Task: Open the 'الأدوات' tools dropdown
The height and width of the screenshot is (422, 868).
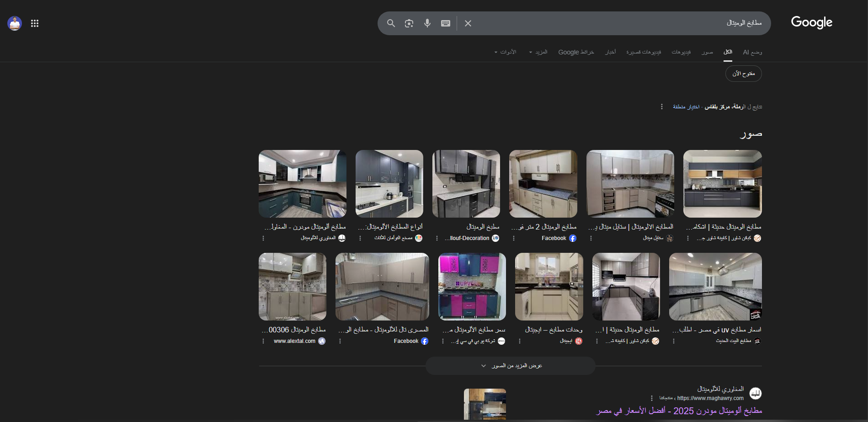Action: (506, 52)
